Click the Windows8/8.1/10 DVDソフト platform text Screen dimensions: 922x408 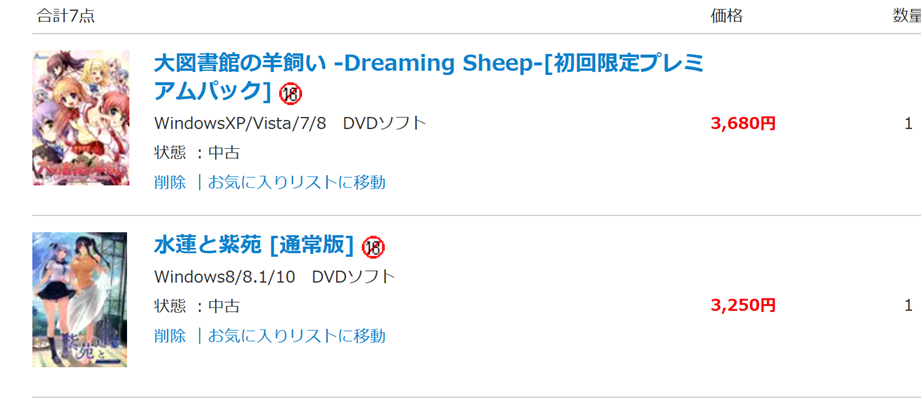tap(275, 276)
